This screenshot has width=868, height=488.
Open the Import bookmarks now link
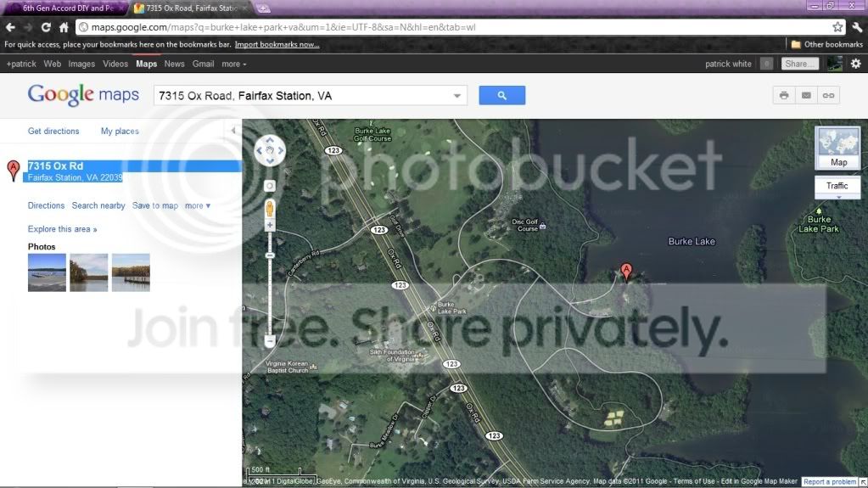click(277, 44)
